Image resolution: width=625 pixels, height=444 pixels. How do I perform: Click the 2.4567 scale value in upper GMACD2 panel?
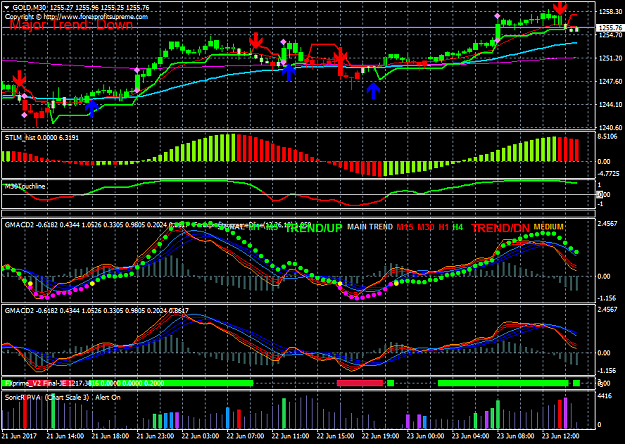608,224
